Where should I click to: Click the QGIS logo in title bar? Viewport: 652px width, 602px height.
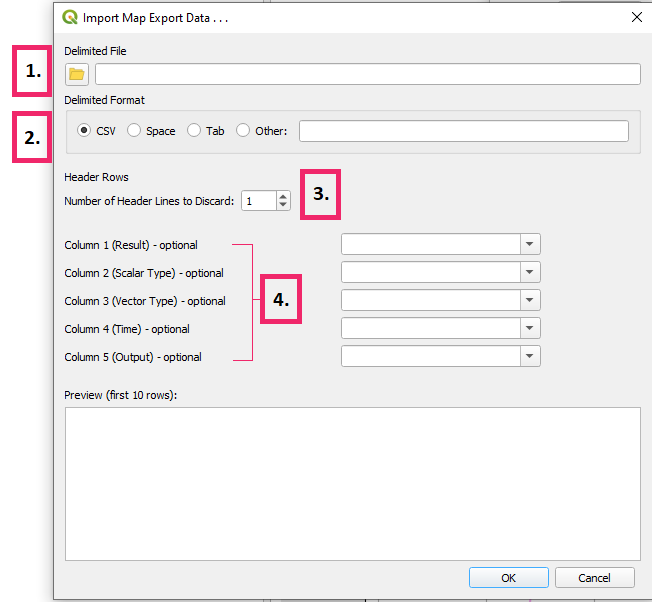(70, 17)
